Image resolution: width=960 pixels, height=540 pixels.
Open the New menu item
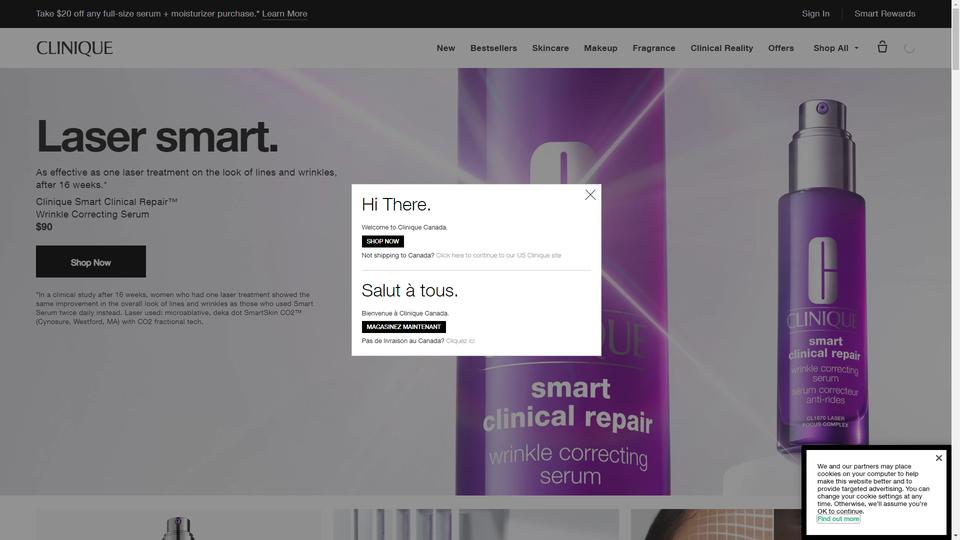click(x=446, y=48)
